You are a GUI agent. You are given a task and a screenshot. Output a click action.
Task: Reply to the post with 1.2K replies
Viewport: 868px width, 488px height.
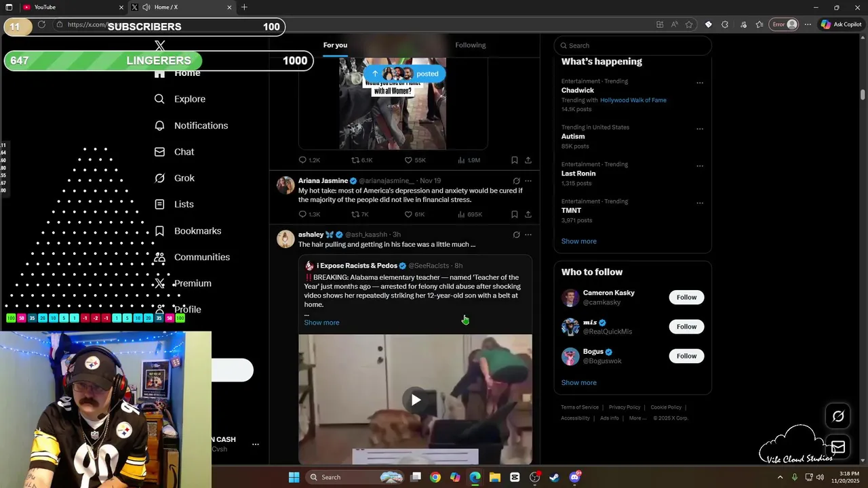coord(309,160)
